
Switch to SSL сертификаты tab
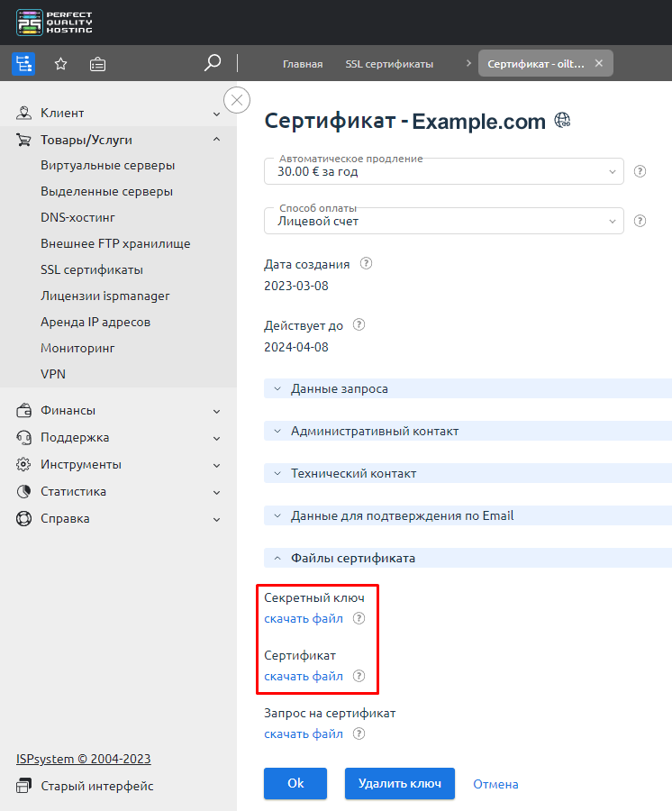389,64
